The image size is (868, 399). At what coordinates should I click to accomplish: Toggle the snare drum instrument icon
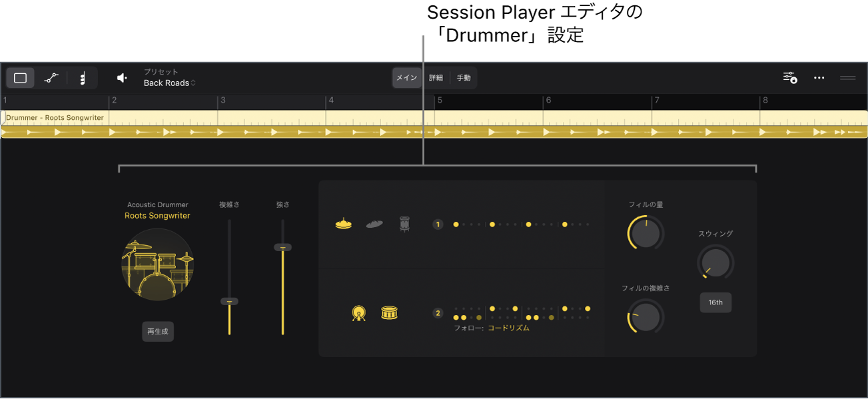click(390, 312)
